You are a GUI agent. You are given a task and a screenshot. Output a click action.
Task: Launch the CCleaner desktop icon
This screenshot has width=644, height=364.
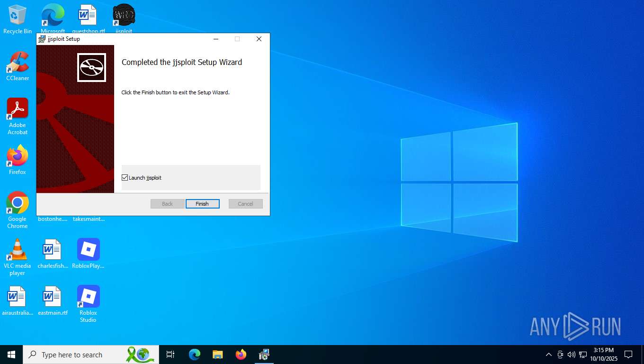18,66
